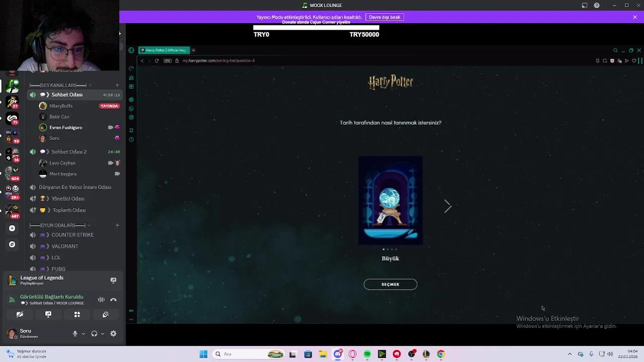The image size is (644, 362).
Task: Disconnect from voice call
Action: coord(113,300)
